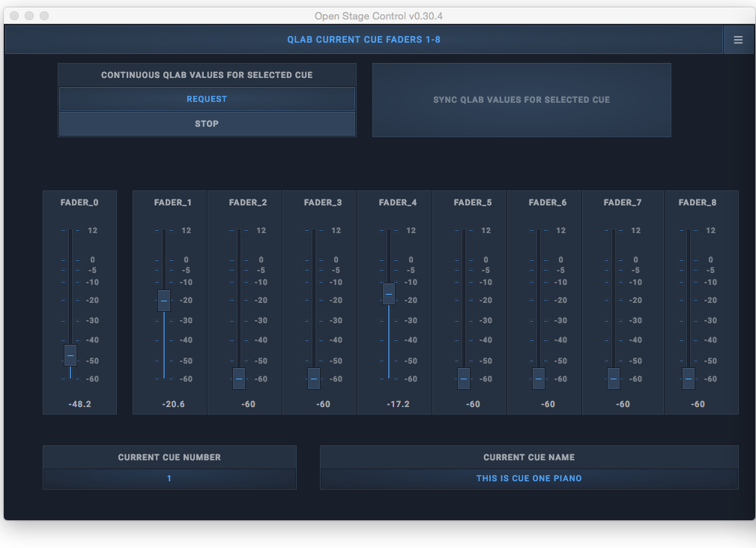Click the Current Cue Number field
The image size is (756, 548).
coord(169,478)
